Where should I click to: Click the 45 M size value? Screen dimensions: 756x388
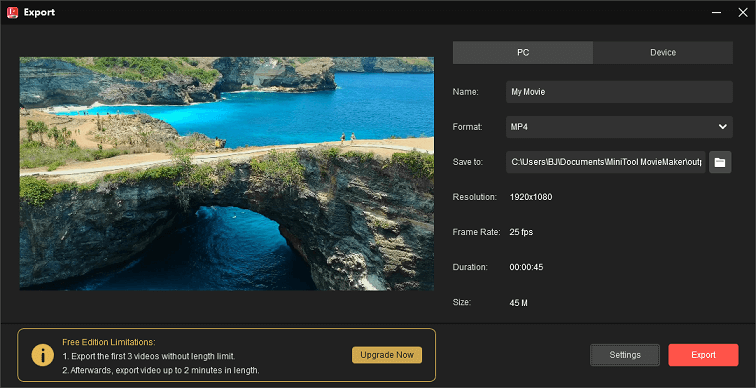(x=518, y=303)
